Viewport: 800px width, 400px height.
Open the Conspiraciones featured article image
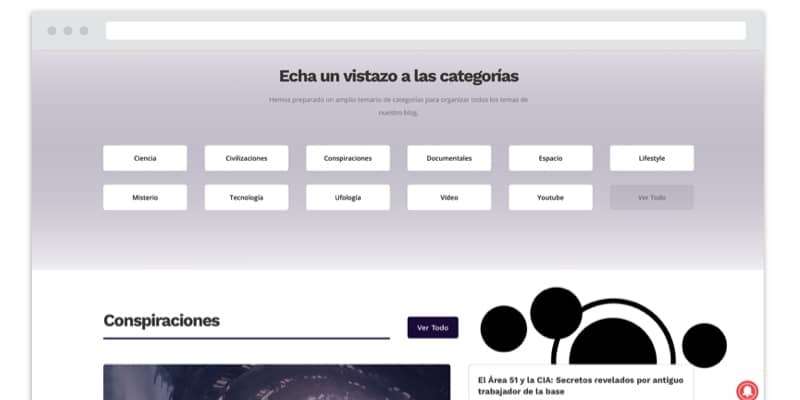click(277, 382)
